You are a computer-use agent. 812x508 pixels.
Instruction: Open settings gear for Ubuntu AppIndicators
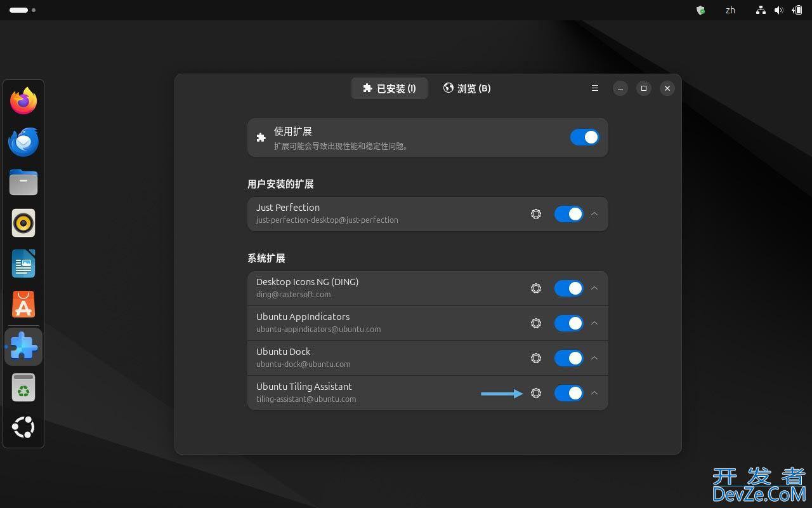click(x=536, y=323)
